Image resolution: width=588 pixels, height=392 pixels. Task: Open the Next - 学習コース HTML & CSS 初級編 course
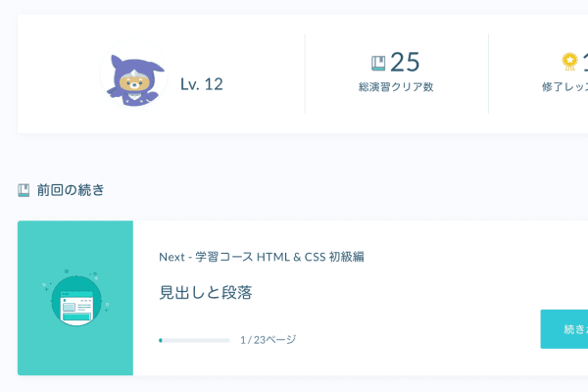point(262,257)
